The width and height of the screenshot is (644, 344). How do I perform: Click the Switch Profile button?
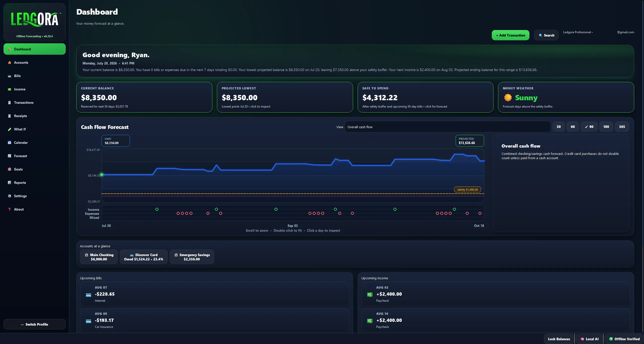(x=34, y=324)
